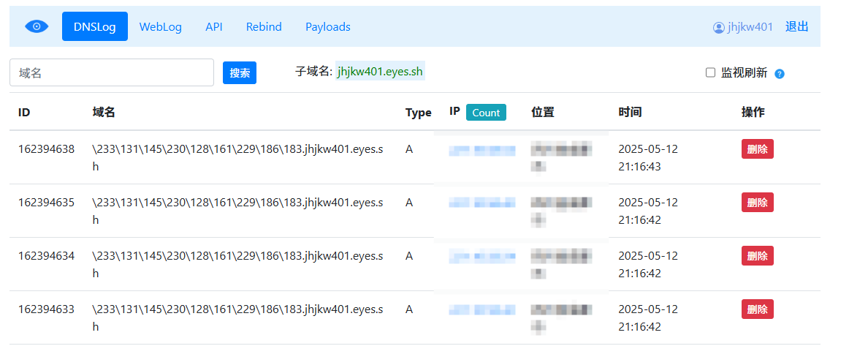Image resolution: width=868 pixels, height=346 pixels.
Task: Delete record 162394638 with 删除 button
Action: pos(757,148)
